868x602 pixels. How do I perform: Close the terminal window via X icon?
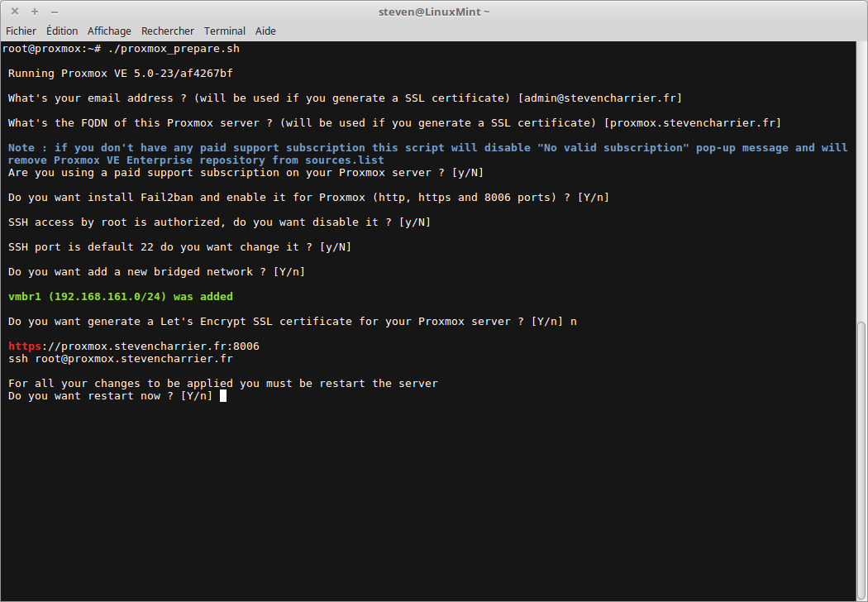15,11
